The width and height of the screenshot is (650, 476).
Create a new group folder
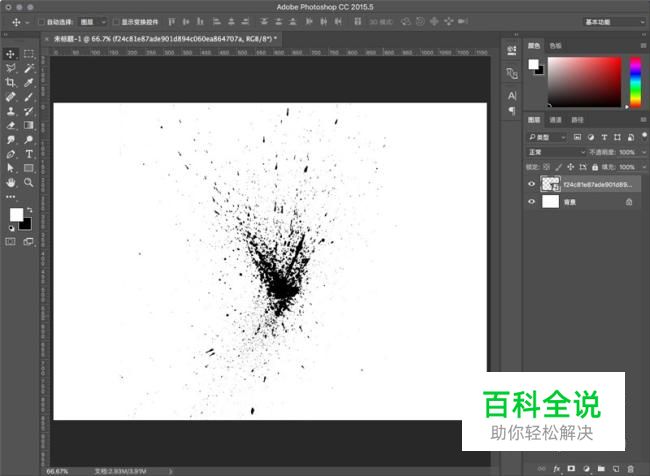click(x=601, y=469)
